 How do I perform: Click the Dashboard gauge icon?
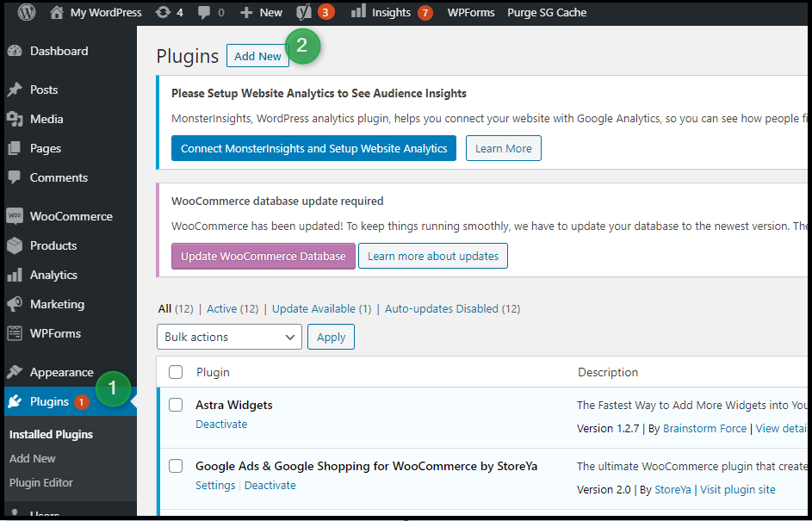pyautogui.click(x=15, y=51)
